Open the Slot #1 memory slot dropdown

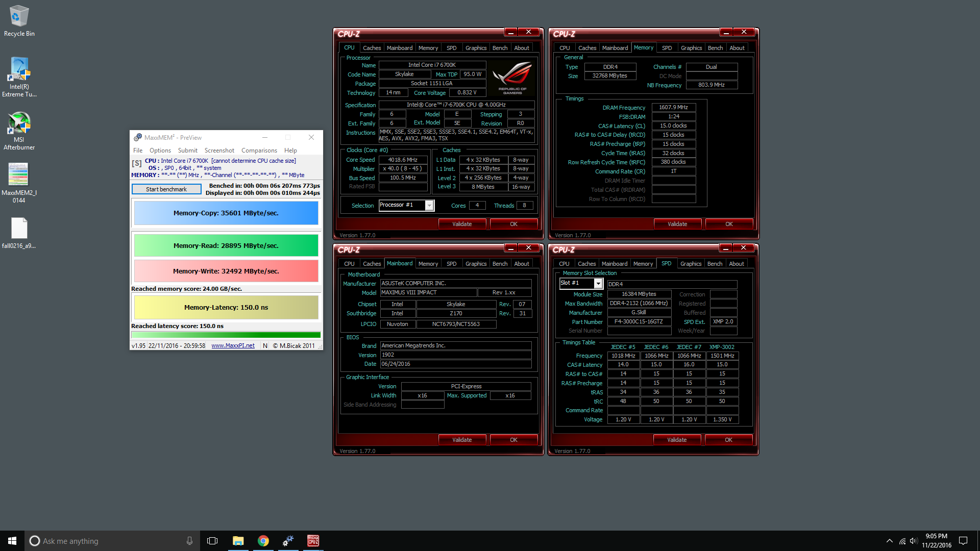tap(598, 283)
